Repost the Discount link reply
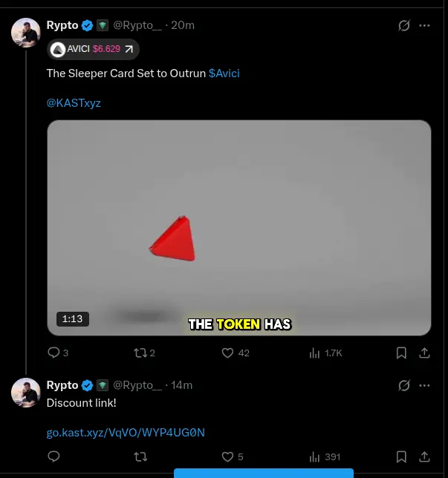Viewport: 448px width, 478px height. click(x=139, y=456)
